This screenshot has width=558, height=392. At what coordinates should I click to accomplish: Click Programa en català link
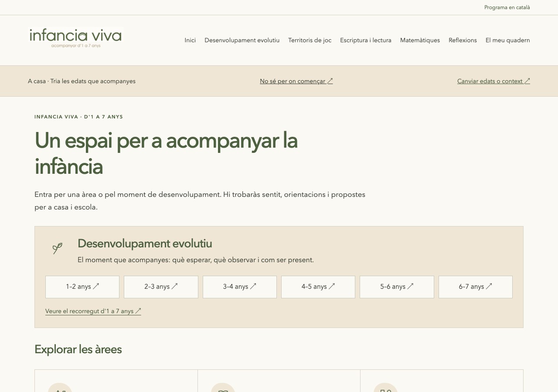(507, 7)
